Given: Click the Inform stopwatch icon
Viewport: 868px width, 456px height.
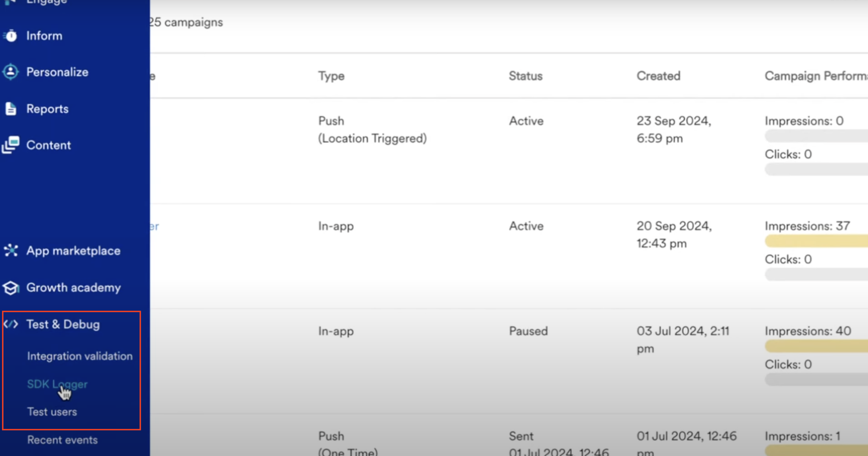Looking at the screenshot, I should (x=11, y=36).
